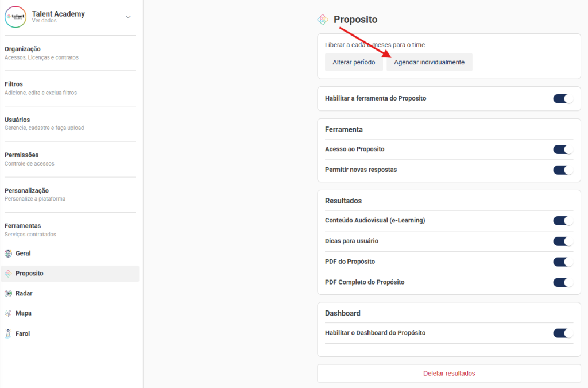The width and height of the screenshot is (588, 388).
Task: Expand the Talent Academy organization dropdown chevron
Action: tap(128, 17)
